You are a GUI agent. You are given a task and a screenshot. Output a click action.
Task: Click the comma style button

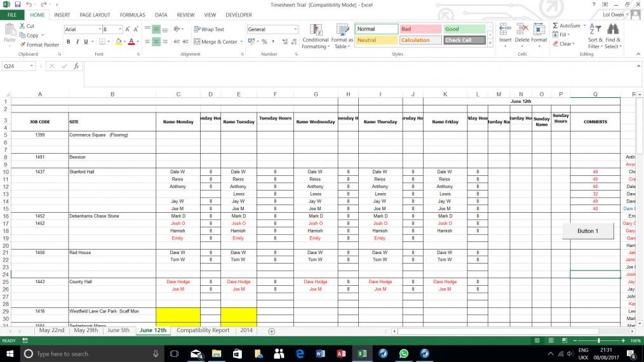pos(273,41)
